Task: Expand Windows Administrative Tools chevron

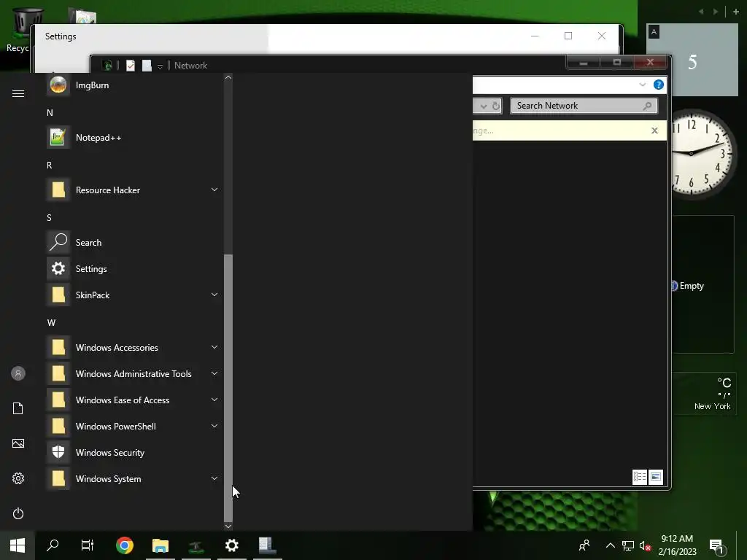Action: (214, 373)
